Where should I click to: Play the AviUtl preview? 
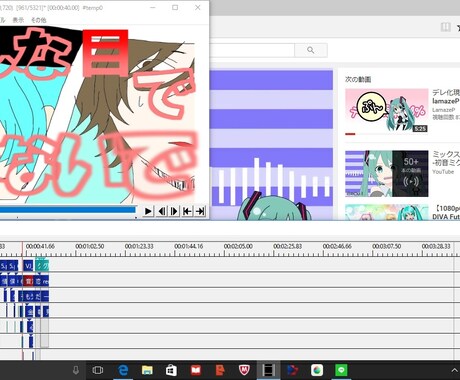148,211
